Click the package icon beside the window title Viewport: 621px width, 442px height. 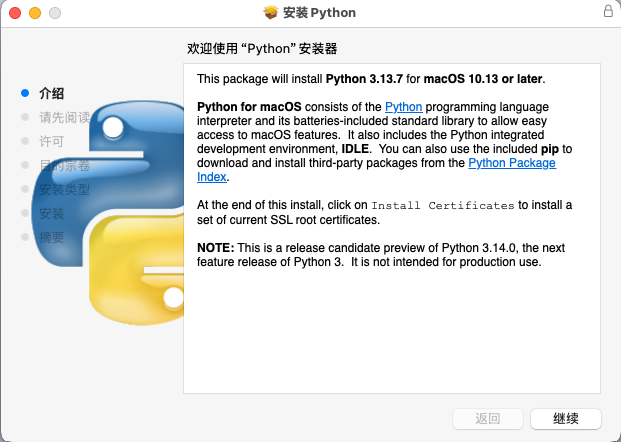point(270,13)
